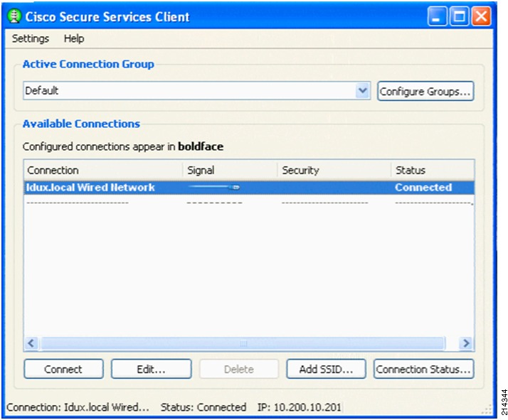The image size is (508, 420).
Task: Click the Connected status cell
Action: 423,188
